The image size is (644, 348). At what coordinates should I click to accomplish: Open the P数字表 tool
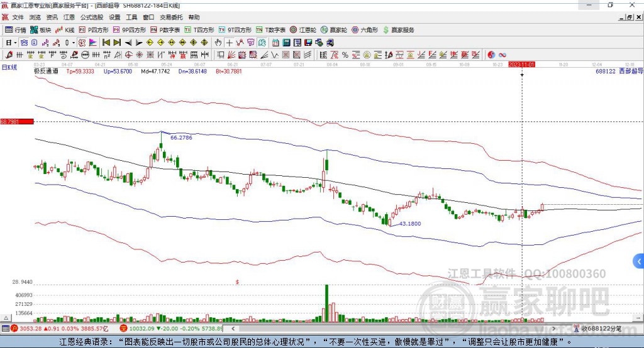165,30
